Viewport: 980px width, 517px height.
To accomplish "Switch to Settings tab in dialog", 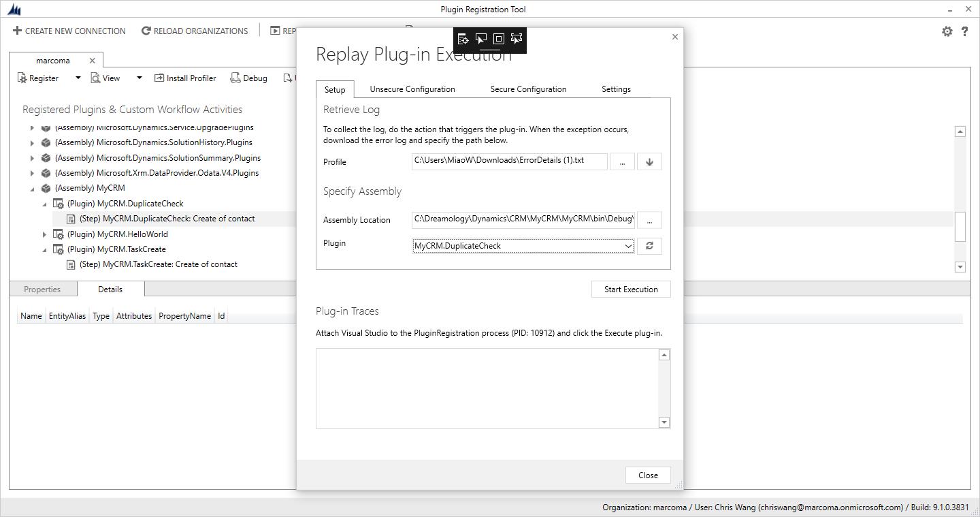I will tap(616, 89).
